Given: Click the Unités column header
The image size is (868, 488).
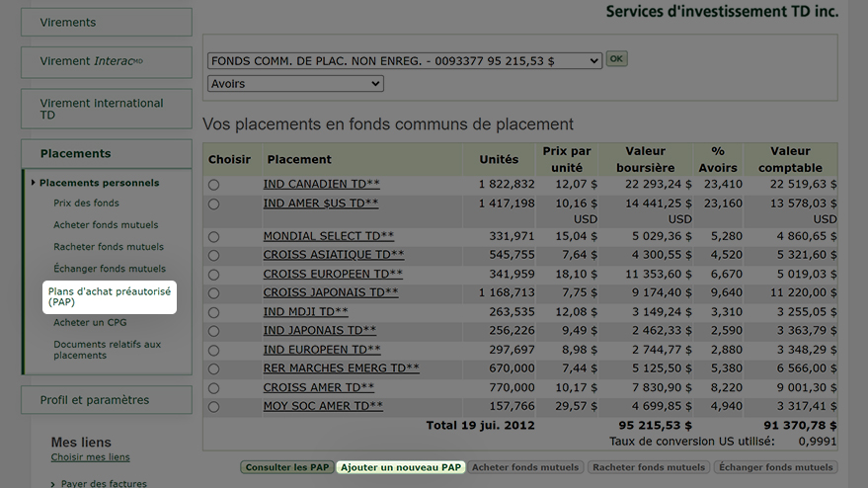Looking at the screenshot, I should [x=499, y=159].
